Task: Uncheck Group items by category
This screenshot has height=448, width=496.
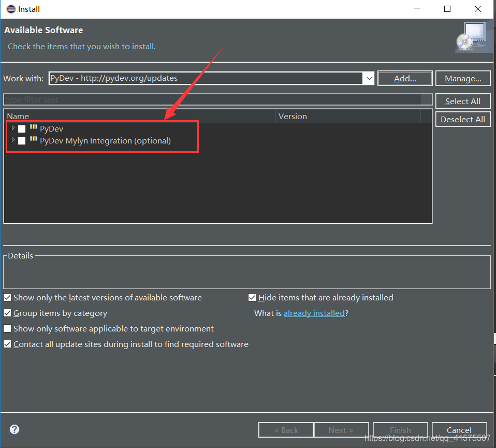Action: coord(7,313)
